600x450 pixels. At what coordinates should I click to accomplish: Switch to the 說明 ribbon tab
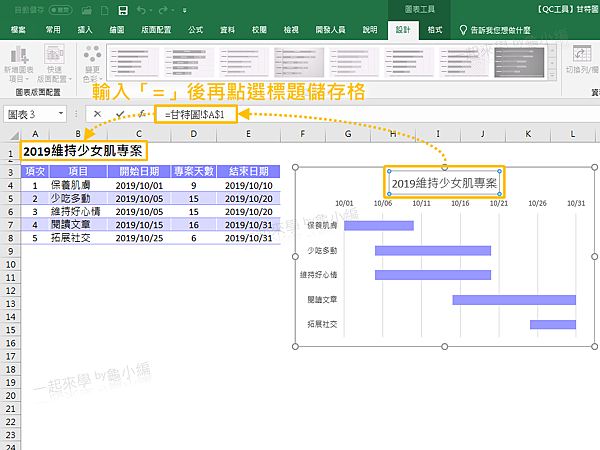370,30
